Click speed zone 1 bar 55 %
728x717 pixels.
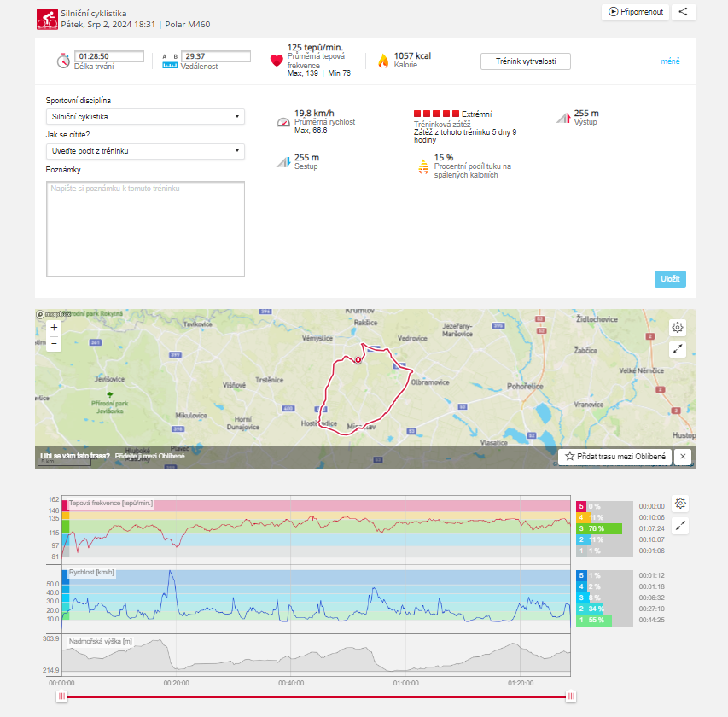click(594, 620)
